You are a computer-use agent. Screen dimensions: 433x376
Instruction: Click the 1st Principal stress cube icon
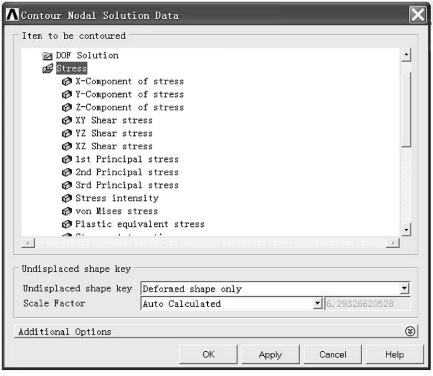(67, 160)
